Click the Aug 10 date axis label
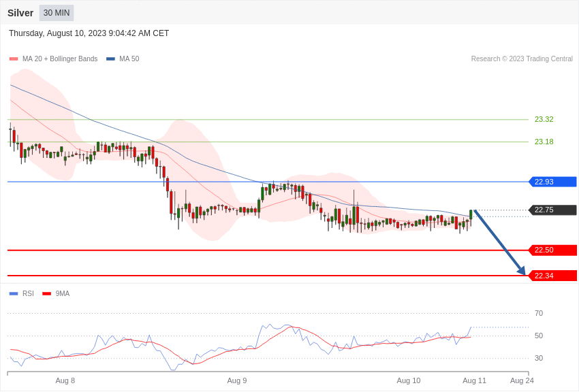579x392 pixels. coord(409,380)
